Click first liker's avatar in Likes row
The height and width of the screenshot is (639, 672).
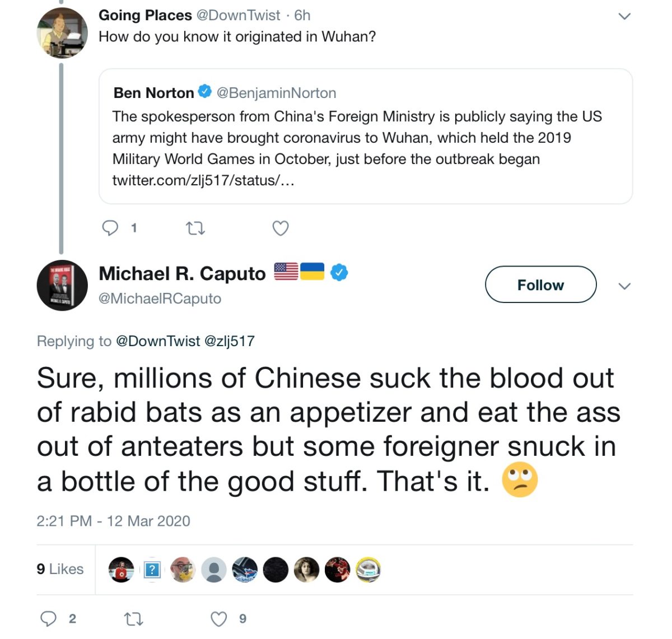click(x=121, y=570)
